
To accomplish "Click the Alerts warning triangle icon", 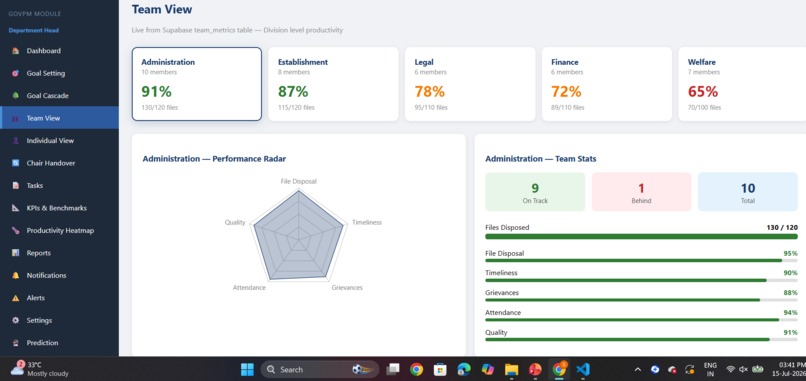I will (15, 298).
